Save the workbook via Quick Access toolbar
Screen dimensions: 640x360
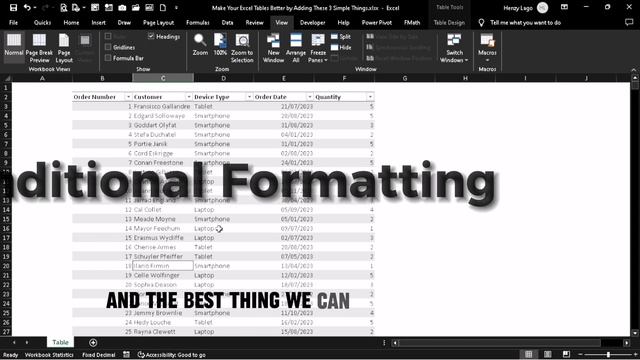13,7
